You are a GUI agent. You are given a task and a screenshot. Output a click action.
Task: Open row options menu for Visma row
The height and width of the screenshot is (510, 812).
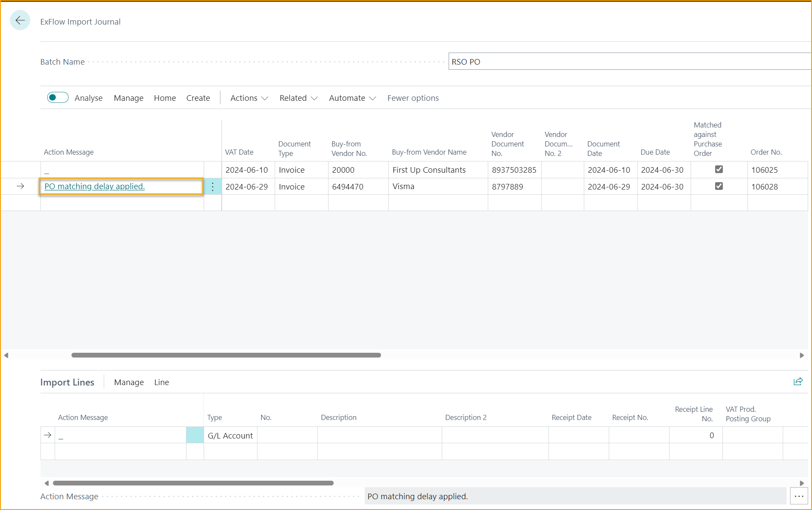point(213,187)
